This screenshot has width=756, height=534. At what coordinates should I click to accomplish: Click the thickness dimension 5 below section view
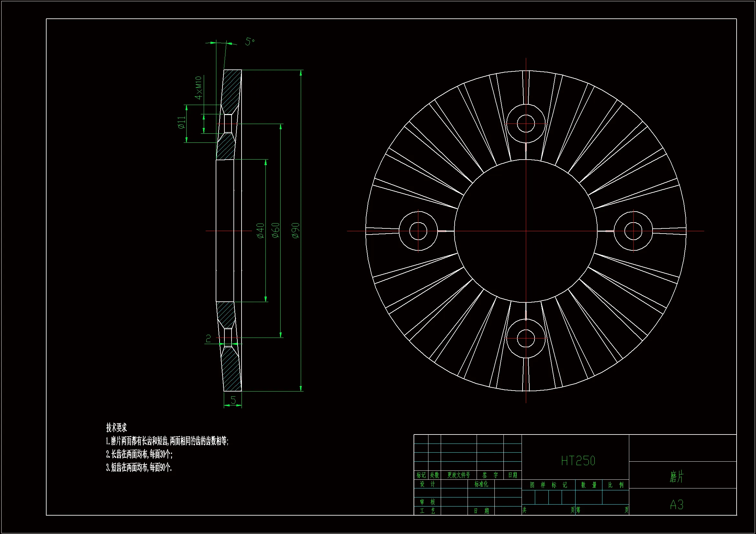pos(233,400)
